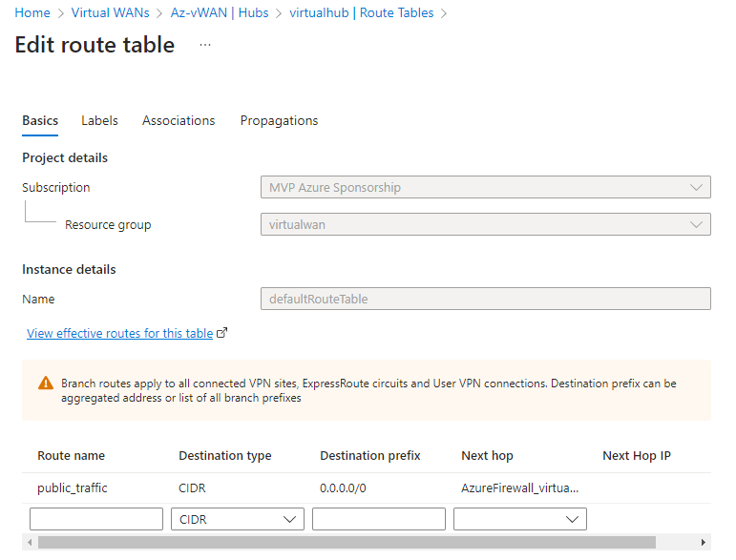The width and height of the screenshot is (736, 560).
Task: Click View effective routes for this table
Action: pyautogui.click(x=119, y=333)
